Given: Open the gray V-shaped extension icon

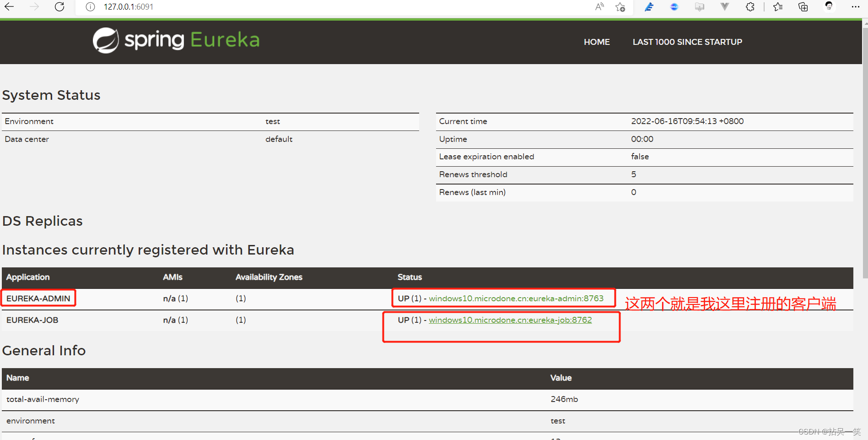Looking at the screenshot, I should click(x=724, y=7).
